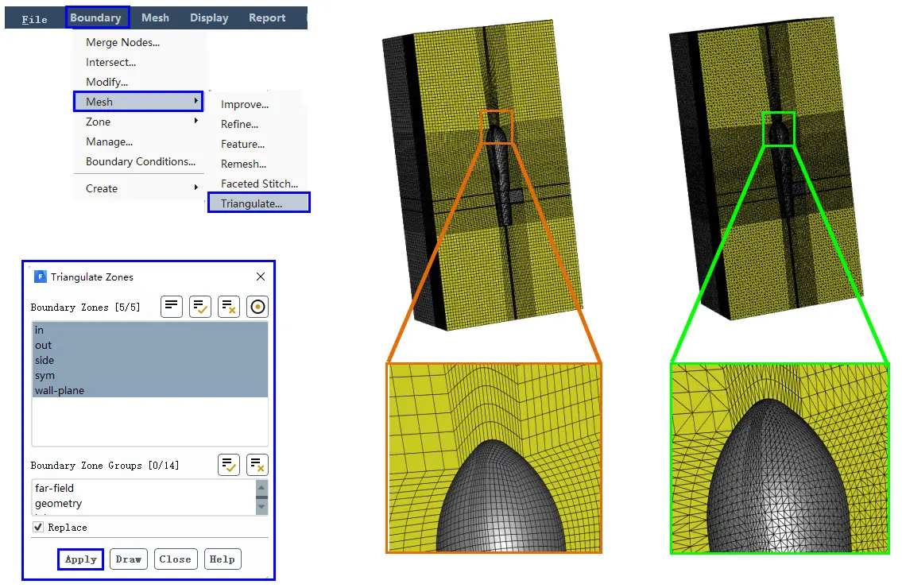
Task: Select all boundary zone groups icon
Action: (228, 464)
